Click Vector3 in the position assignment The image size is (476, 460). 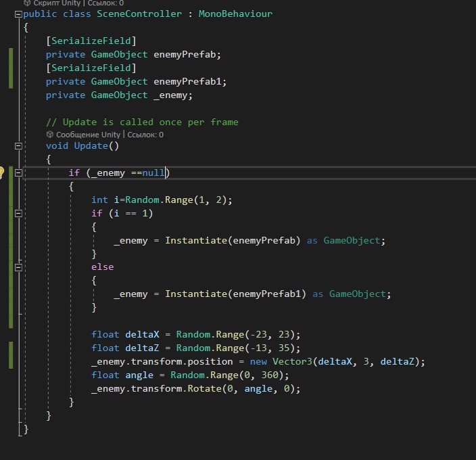click(292, 362)
